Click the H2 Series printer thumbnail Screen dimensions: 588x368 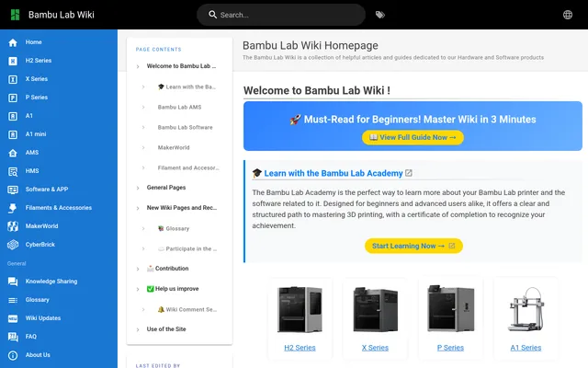[300, 309]
